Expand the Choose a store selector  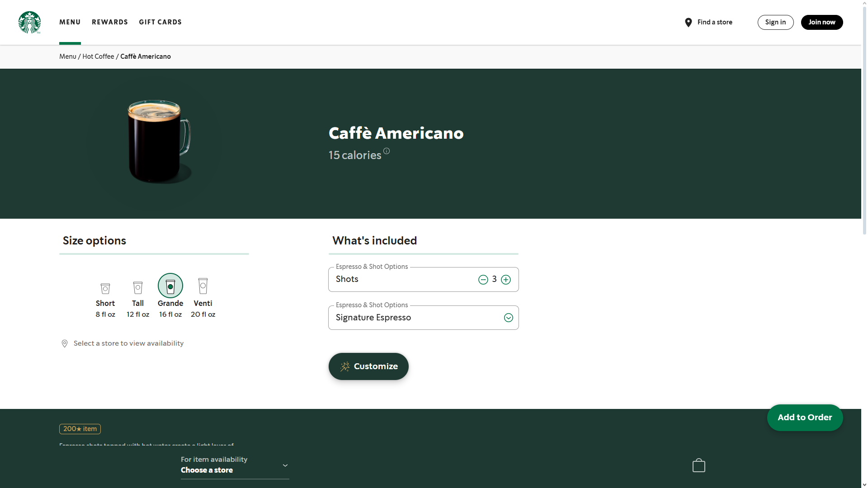pos(235,465)
